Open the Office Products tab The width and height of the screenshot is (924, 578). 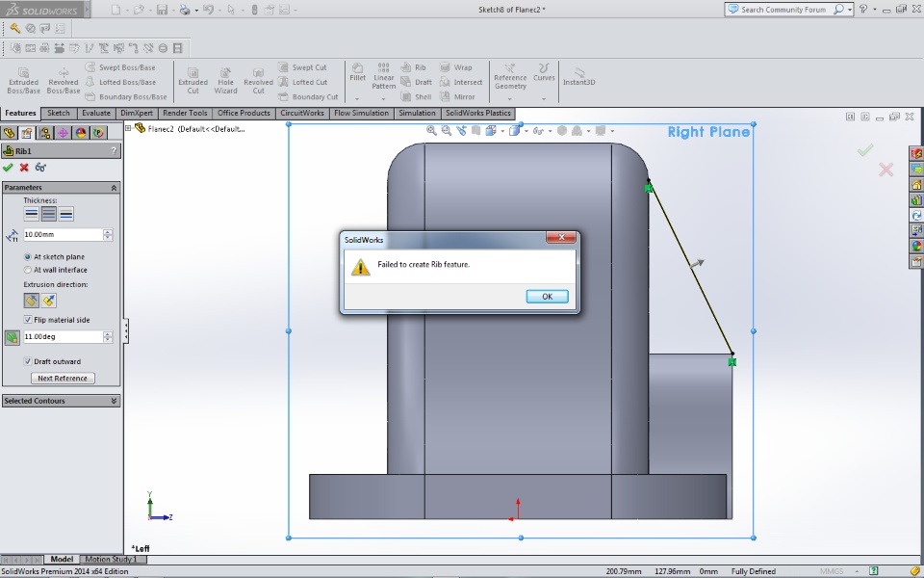click(244, 114)
